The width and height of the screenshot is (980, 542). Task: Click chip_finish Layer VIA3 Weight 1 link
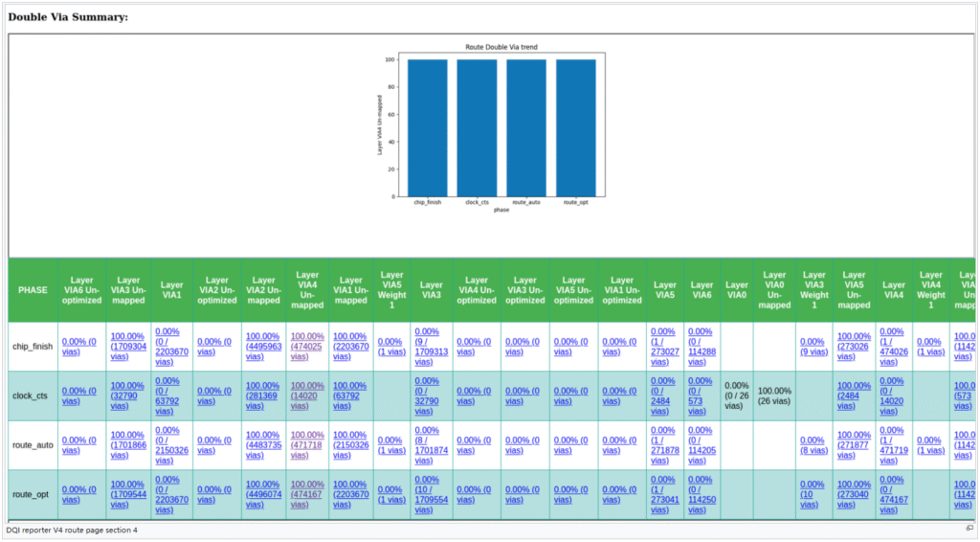coord(813,347)
